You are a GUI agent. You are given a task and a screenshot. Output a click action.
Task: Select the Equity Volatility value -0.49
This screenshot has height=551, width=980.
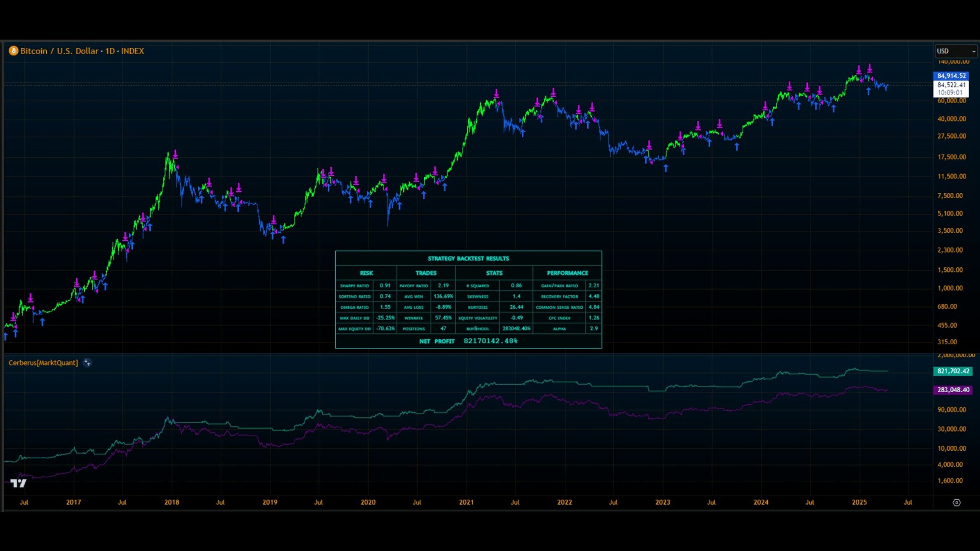point(516,318)
